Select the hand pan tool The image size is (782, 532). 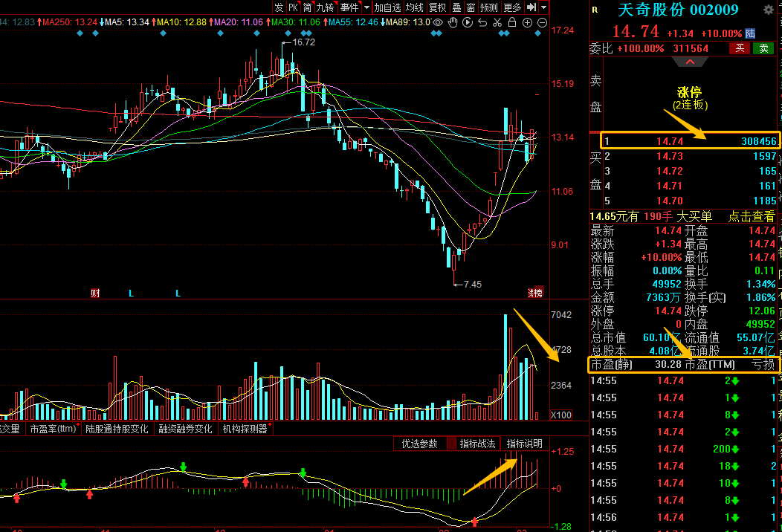coord(453,22)
